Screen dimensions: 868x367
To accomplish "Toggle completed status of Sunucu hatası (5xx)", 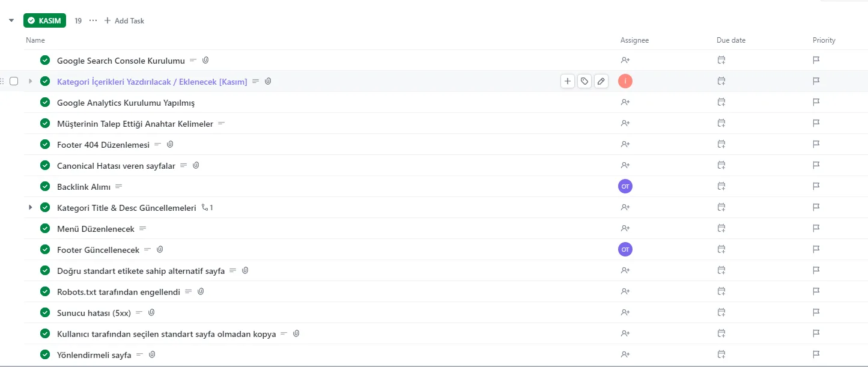I will tap(45, 312).
